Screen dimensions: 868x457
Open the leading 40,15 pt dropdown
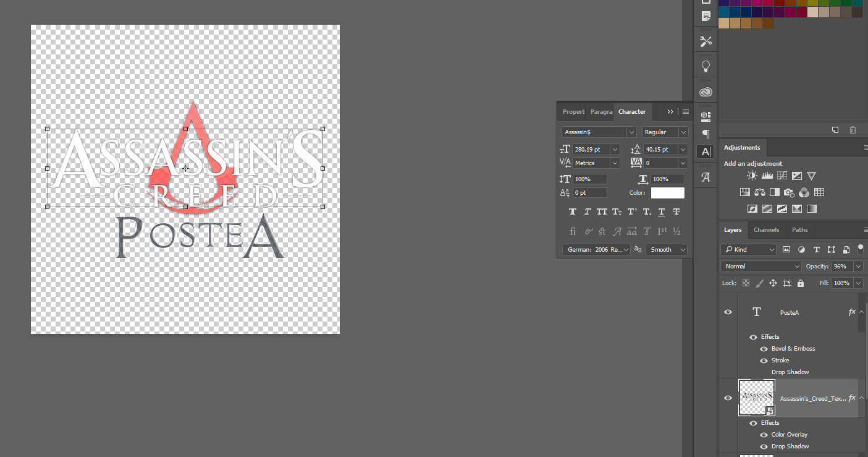click(x=683, y=149)
